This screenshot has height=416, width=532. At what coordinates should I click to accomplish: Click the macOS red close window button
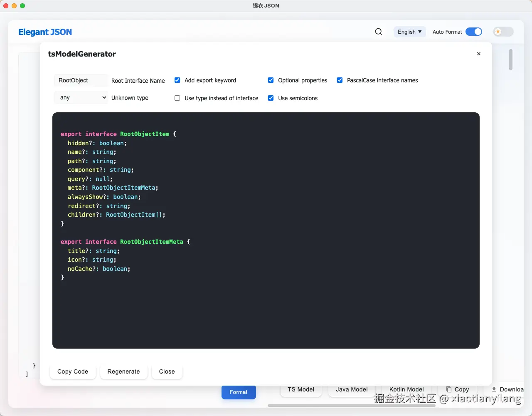coord(6,6)
